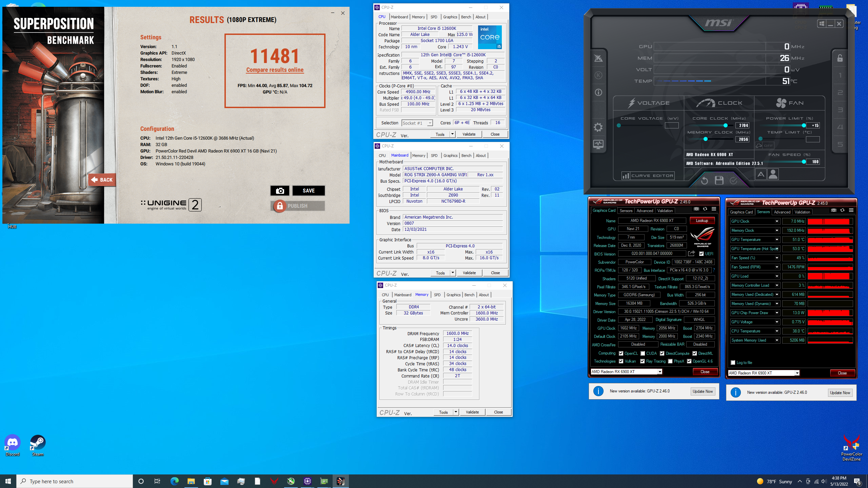
Task: Click Superposition BACK button
Action: coord(102,180)
